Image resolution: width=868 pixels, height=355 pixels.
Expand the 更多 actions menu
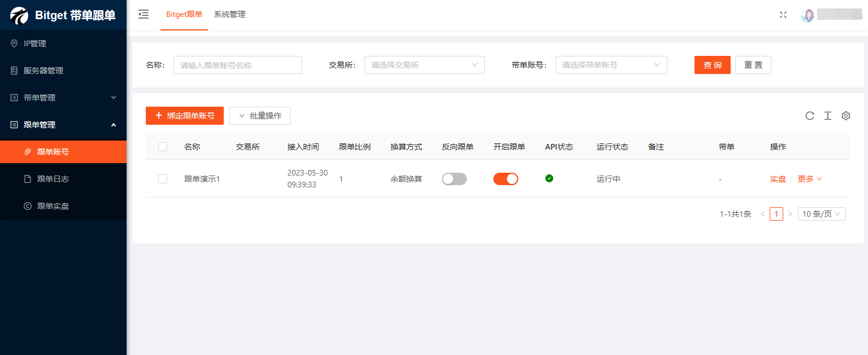click(x=810, y=179)
